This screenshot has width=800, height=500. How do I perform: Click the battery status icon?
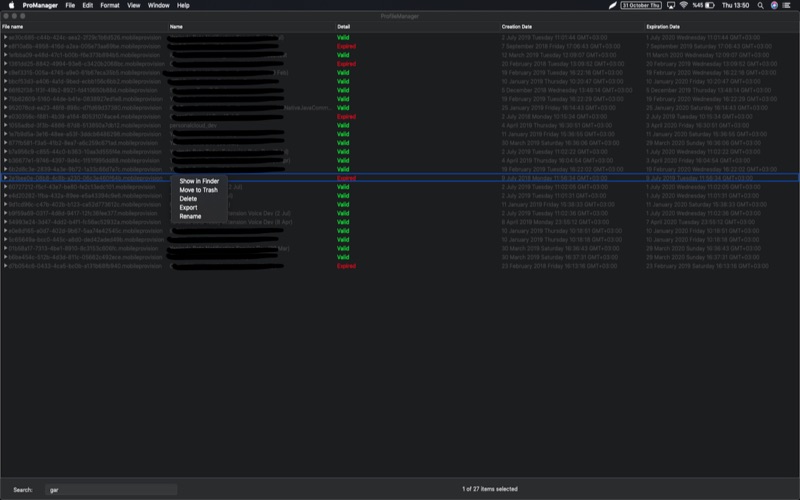(709, 5)
